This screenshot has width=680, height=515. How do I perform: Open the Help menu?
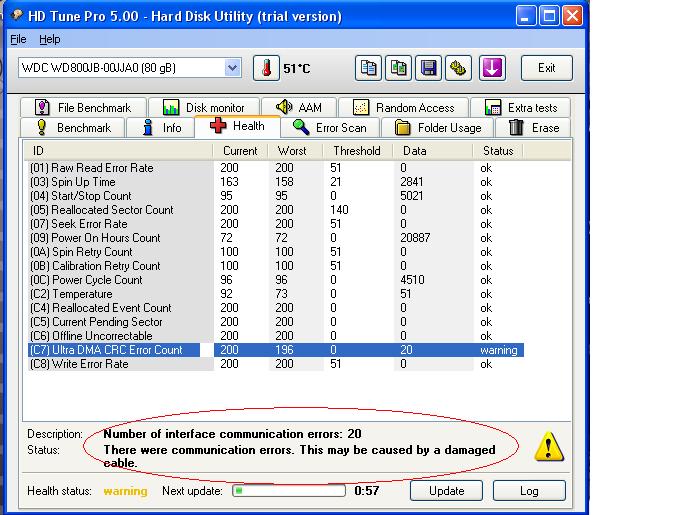[x=49, y=39]
